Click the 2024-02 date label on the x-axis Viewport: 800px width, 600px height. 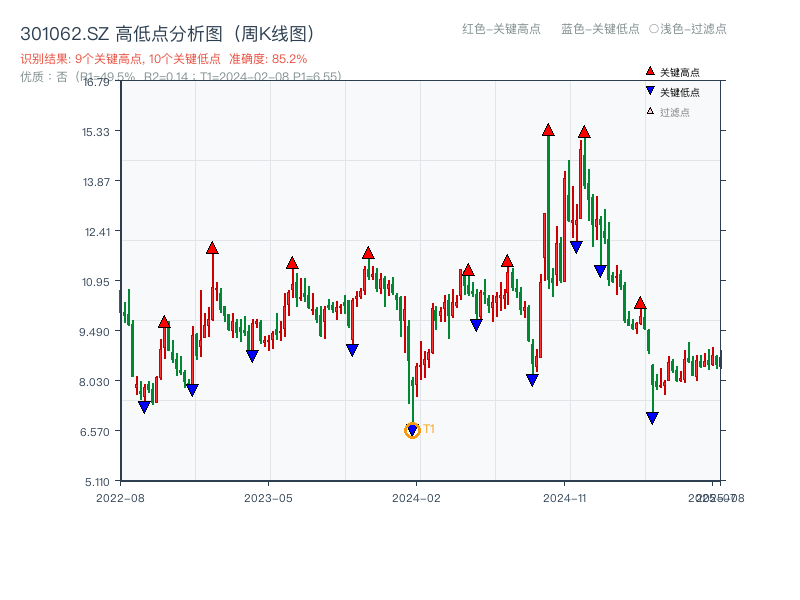pos(414,496)
